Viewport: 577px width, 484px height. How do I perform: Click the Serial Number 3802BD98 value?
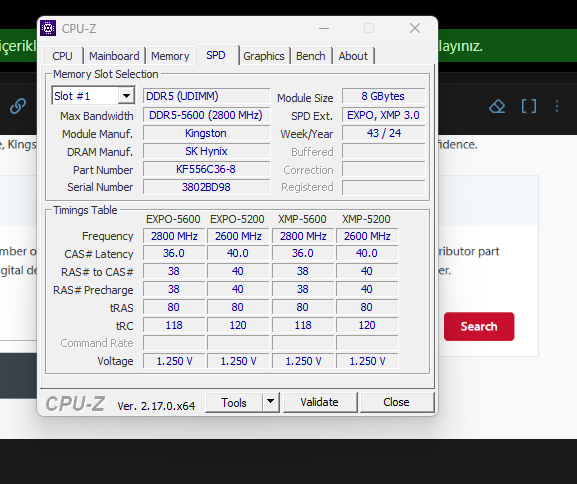pos(206,187)
